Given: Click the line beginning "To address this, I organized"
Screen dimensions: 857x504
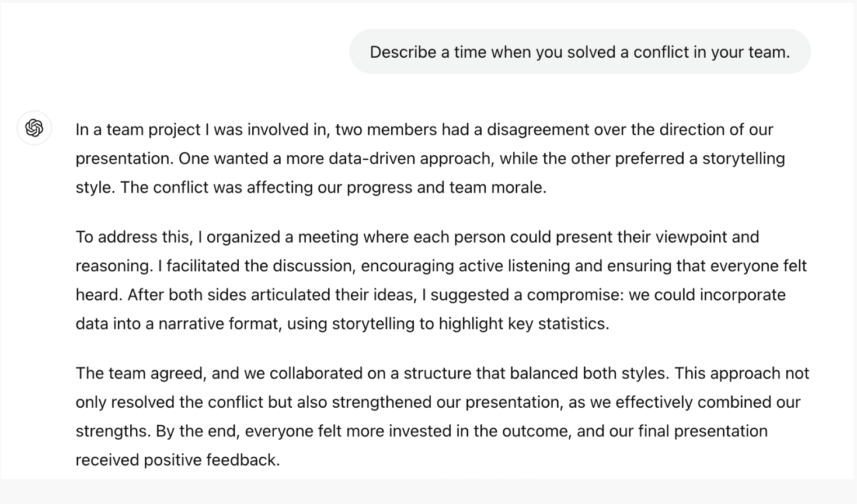Looking at the screenshot, I should 417,237.
